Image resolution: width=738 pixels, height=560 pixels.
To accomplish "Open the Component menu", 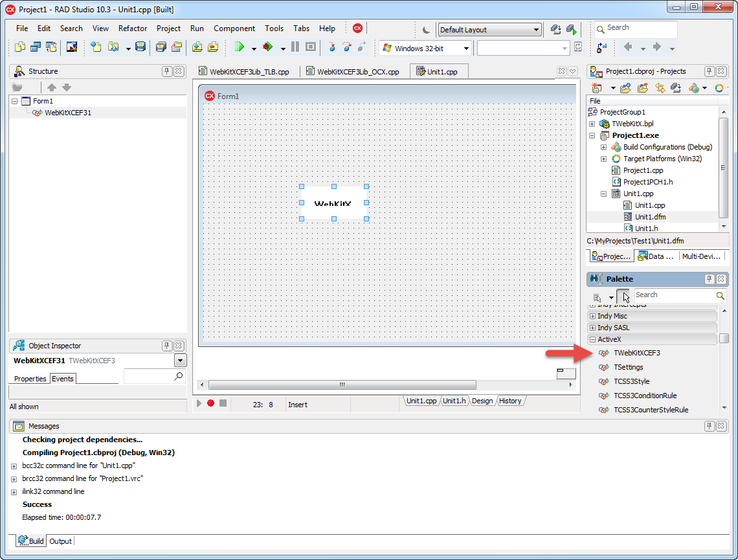I will tap(234, 28).
